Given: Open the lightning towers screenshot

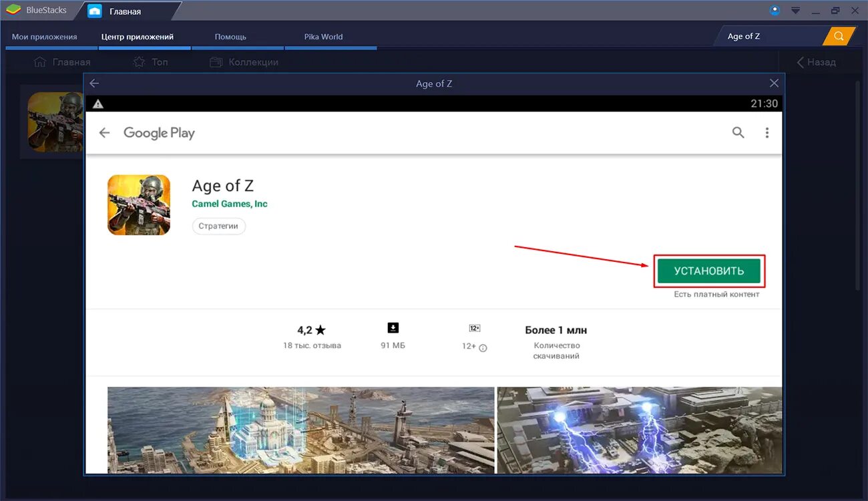Looking at the screenshot, I should tap(639, 430).
